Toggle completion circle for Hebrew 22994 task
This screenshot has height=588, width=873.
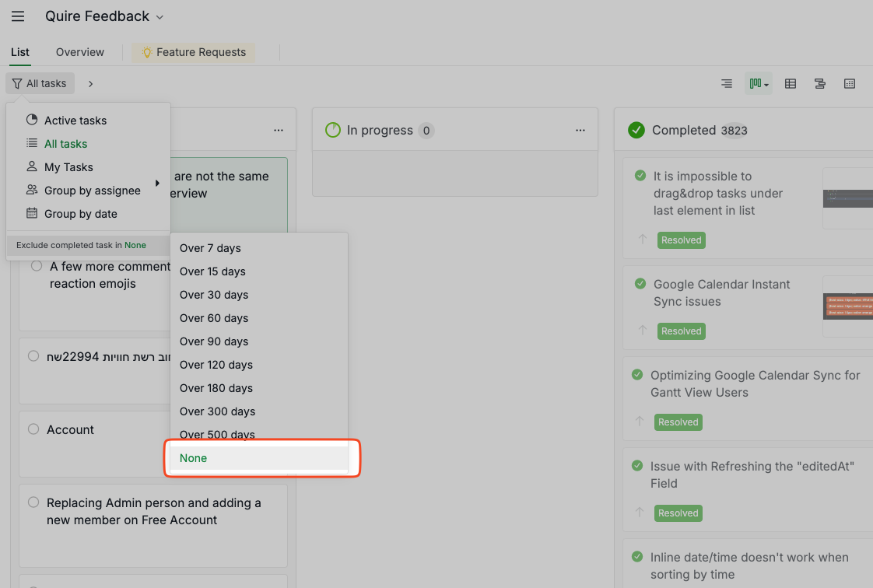coord(33,356)
